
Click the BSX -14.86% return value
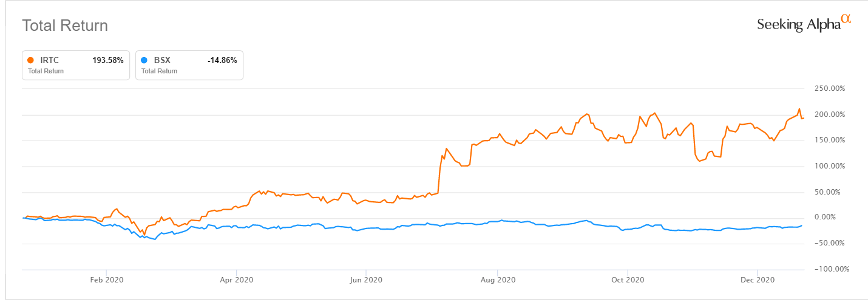point(222,60)
